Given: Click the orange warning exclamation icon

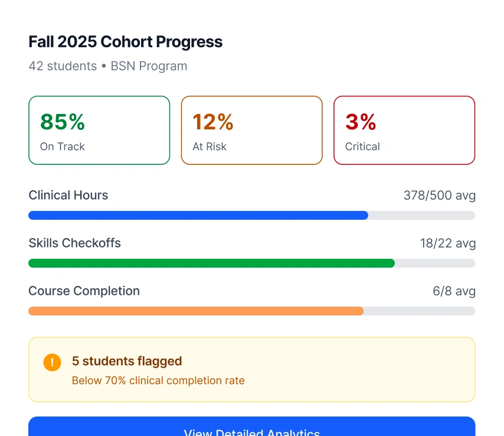Looking at the screenshot, I should tap(52, 362).
